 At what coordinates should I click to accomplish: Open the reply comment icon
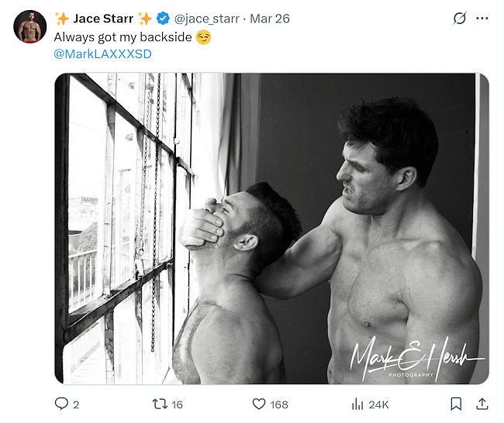[x=61, y=404]
